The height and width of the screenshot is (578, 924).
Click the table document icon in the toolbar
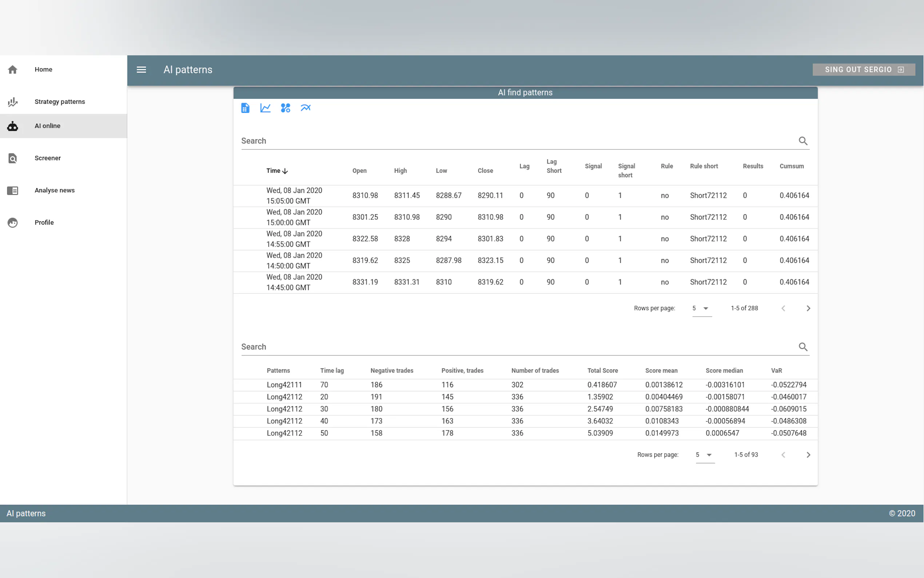click(x=245, y=108)
